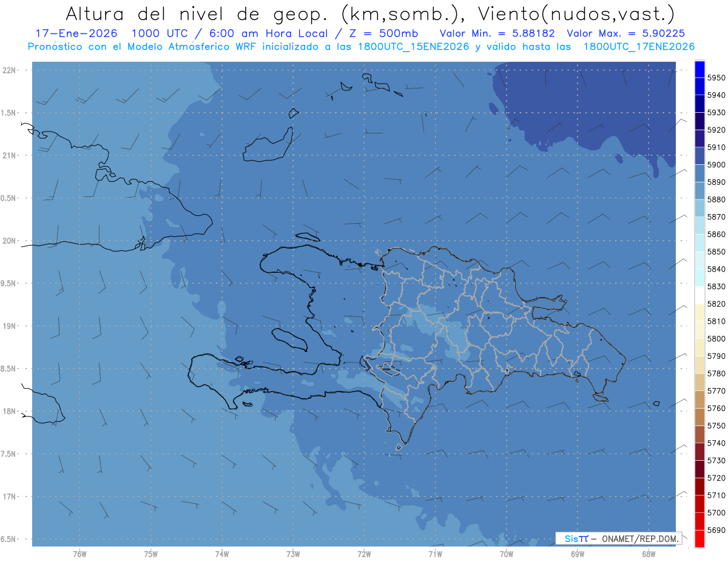This screenshot has height=562, width=728.
Task: Select the '17N' latitude label
Action: coord(10,497)
